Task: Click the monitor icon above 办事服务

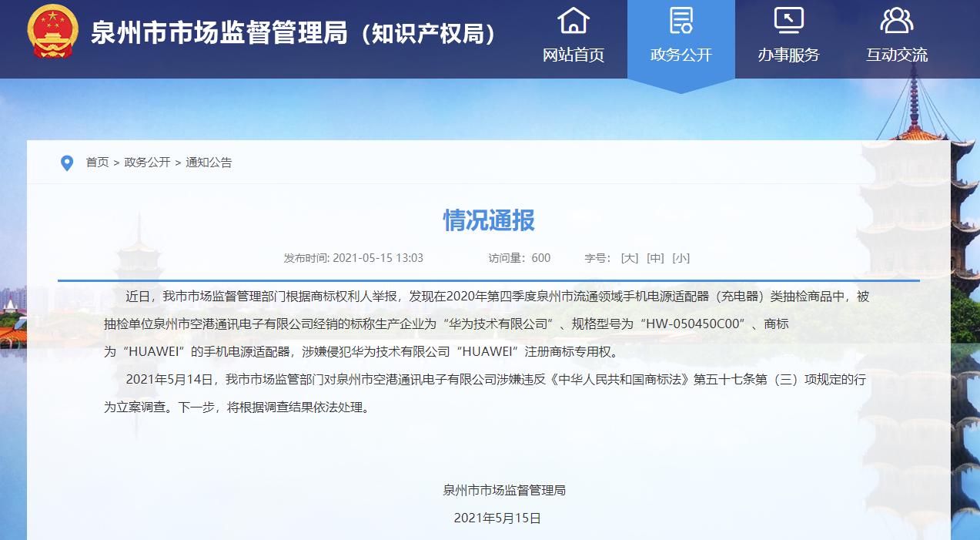Action: [x=788, y=18]
